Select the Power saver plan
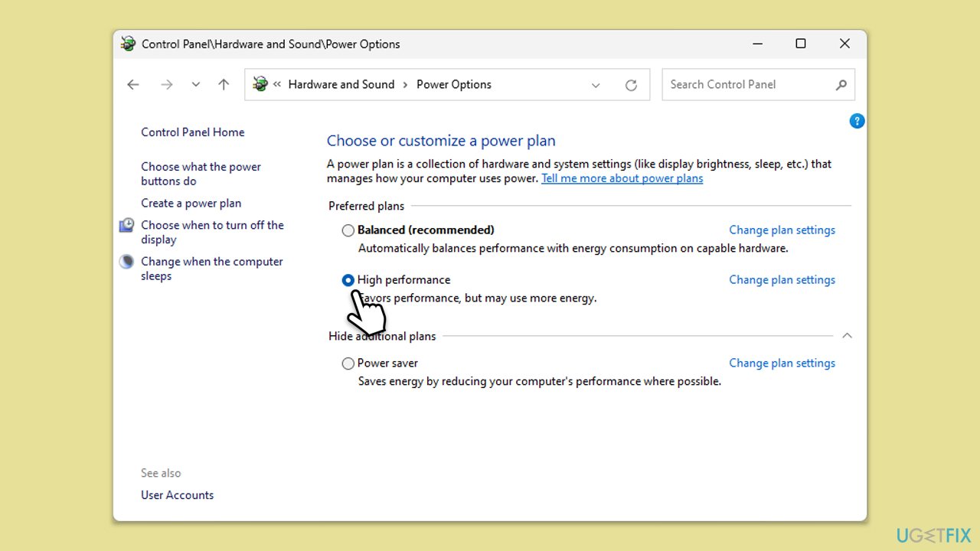980x551 pixels. pos(348,364)
